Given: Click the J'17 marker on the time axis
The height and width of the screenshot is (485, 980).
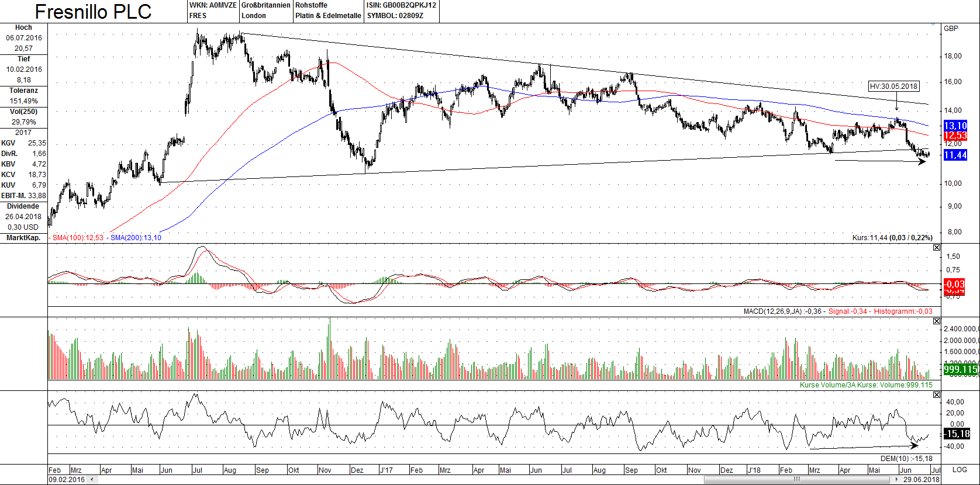Looking at the screenshot, I should (386, 470).
